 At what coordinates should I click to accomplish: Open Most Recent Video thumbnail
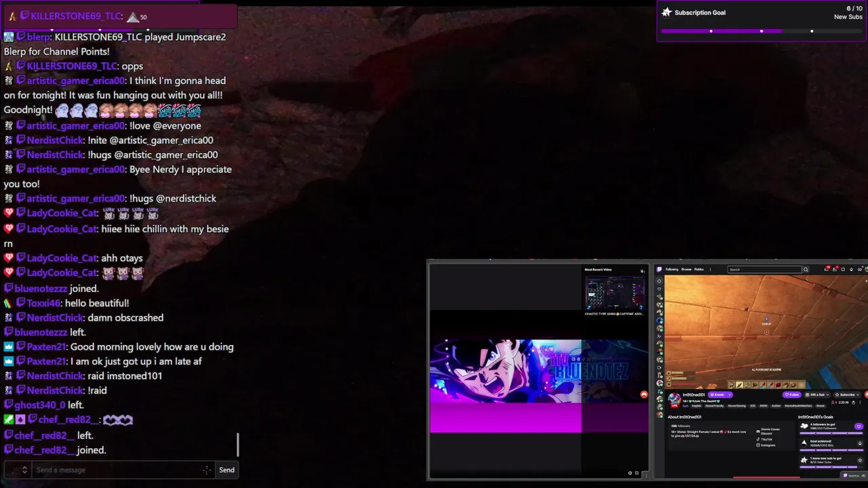614,293
